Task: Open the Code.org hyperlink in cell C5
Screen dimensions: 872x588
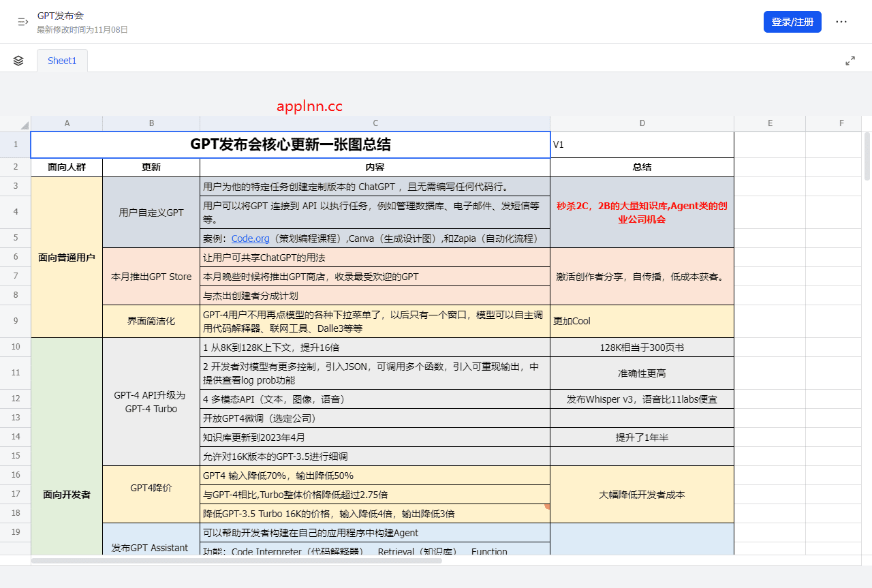Action: (x=250, y=238)
